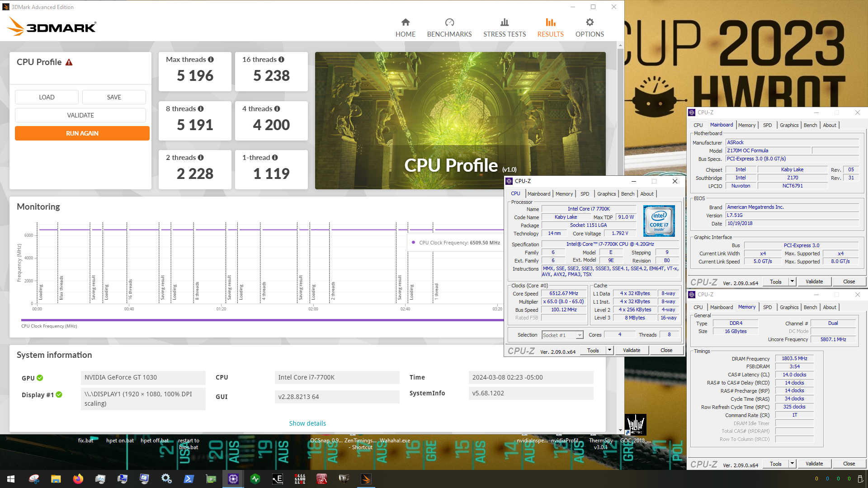Click the warning triangle beside CPU Profile title
Viewport: 868px width, 488px height.
point(69,62)
